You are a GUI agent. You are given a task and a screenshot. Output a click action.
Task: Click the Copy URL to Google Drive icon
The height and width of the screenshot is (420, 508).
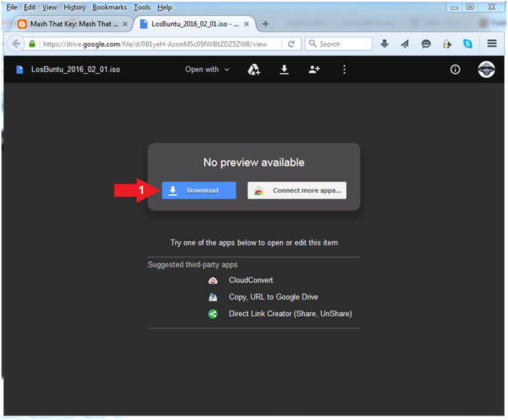coord(213,297)
